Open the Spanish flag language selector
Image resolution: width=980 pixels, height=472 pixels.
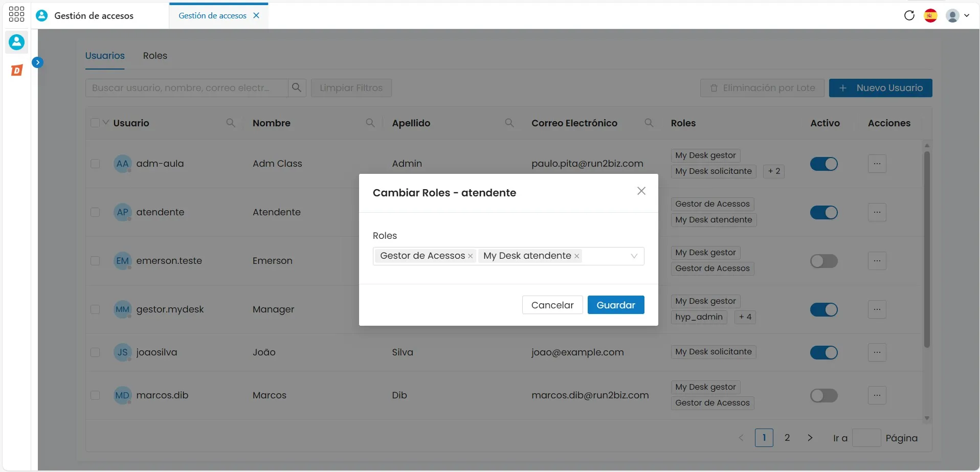[930, 16]
